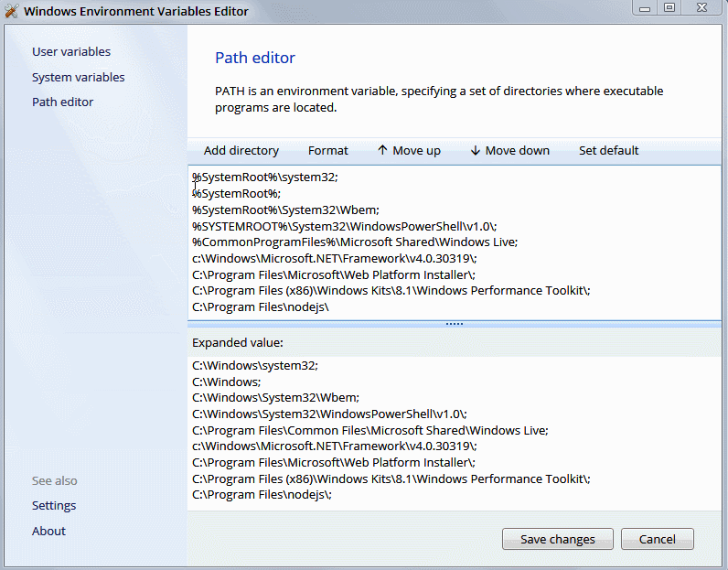The image size is (728, 570).
Task: Maximize the Environment Variables Editor window
Action: (669, 8)
